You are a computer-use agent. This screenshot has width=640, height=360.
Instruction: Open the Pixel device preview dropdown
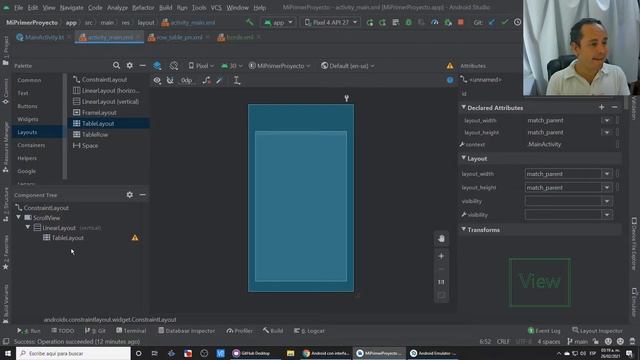tap(201, 66)
